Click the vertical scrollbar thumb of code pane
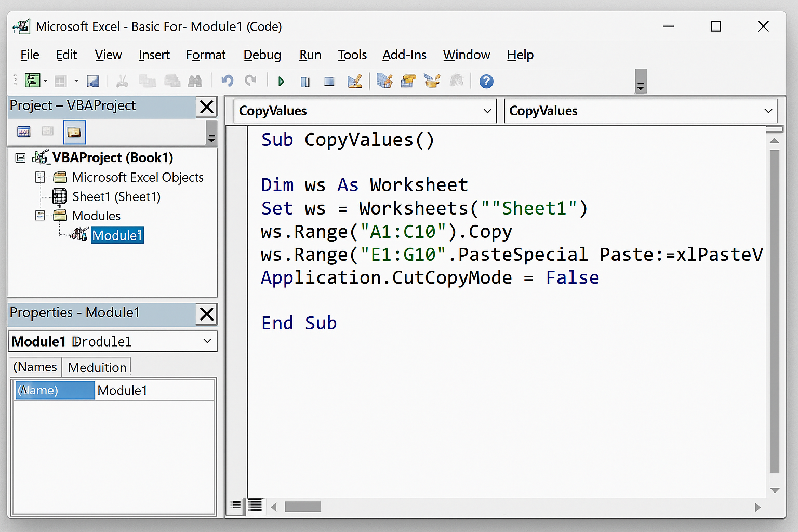This screenshot has width=798, height=532. click(x=775, y=311)
